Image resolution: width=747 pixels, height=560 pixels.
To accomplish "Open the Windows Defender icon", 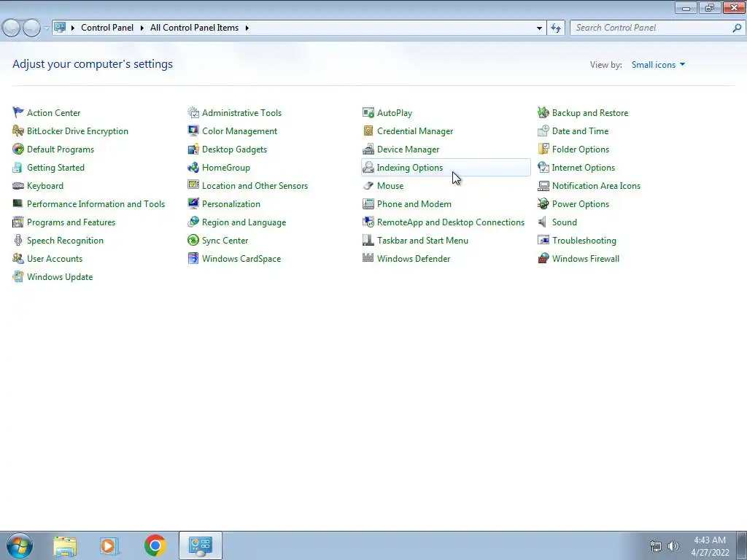I will (x=368, y=259).
